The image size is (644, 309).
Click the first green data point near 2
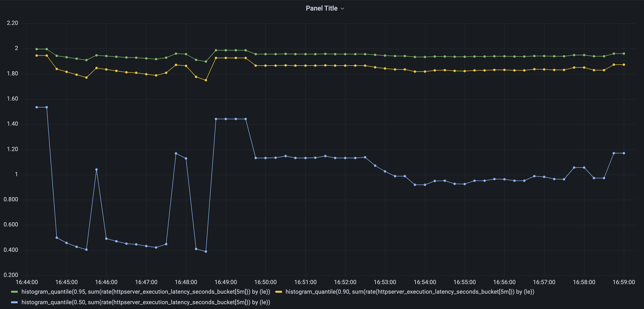37,49
